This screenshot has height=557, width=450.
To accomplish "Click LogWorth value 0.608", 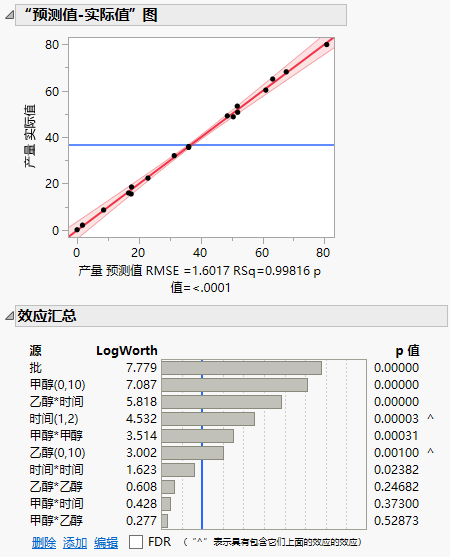I will 141,487.
